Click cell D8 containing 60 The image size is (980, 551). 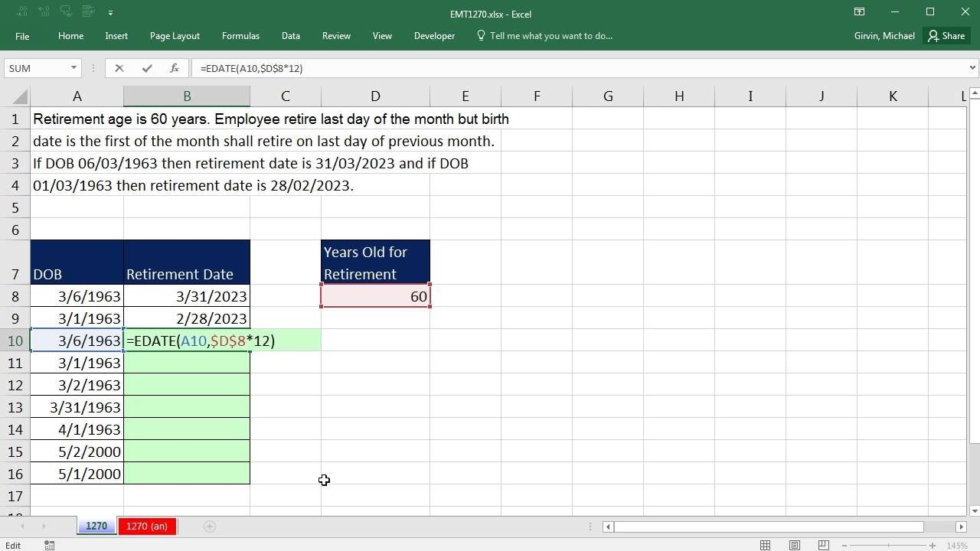[x=375, y=296]
